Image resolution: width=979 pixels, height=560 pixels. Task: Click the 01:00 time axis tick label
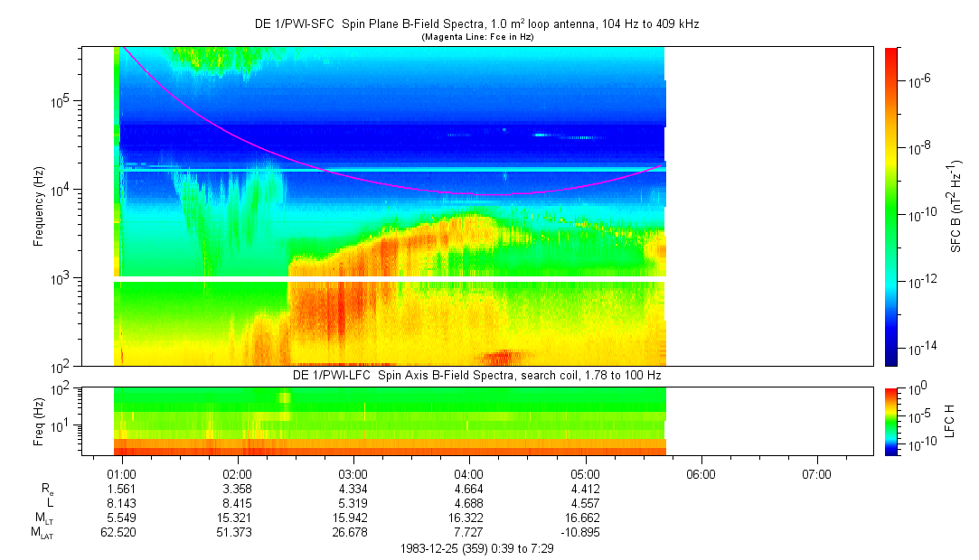coord(121,473)
